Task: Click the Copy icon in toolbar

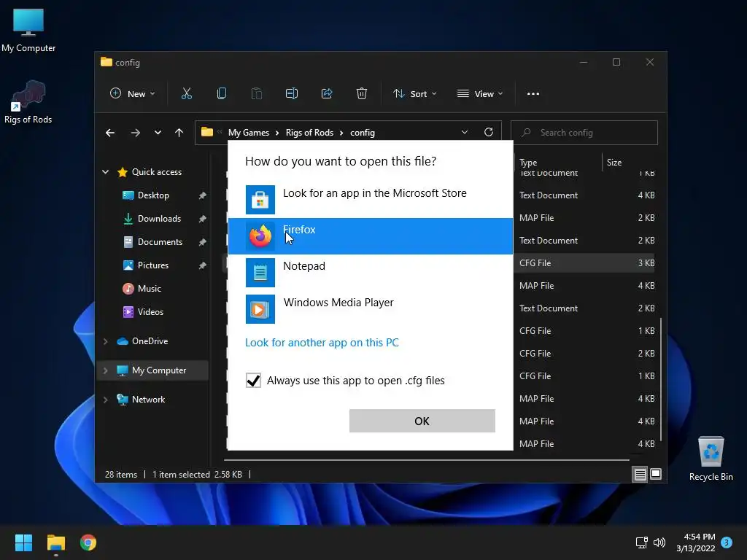Action: pyautogui.click(x=222, y=94)
